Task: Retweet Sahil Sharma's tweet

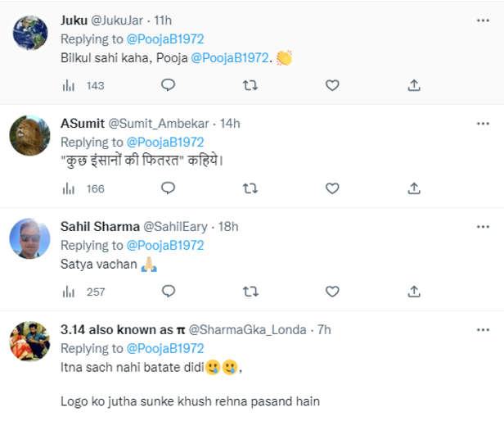Action: pos(250,291)
